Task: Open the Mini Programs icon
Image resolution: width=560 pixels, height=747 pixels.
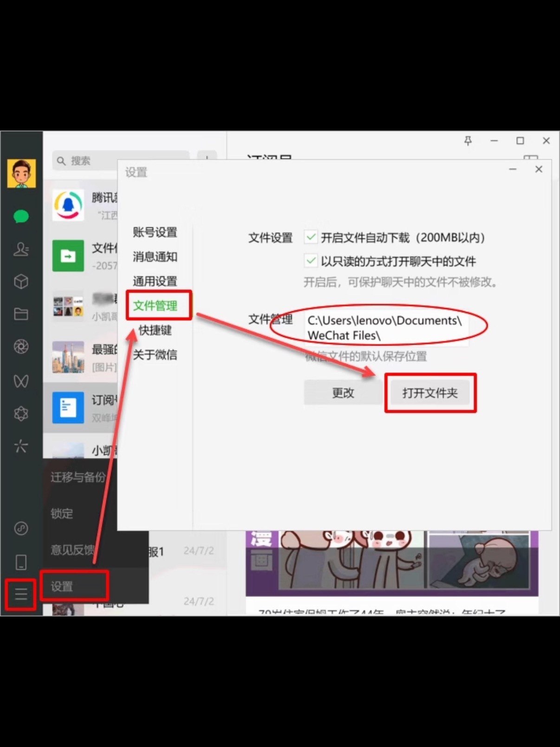Action: click(21, 528)
